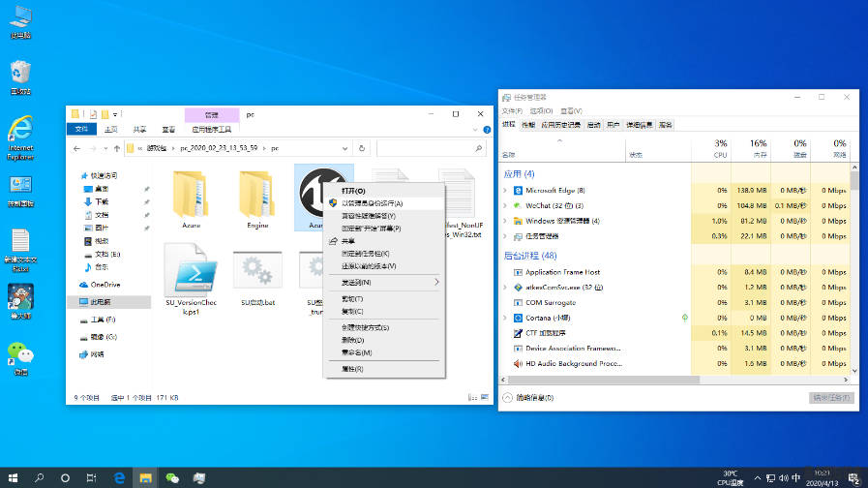
Task: Open the 查看 tab in the Explorer ribbon
Action: click(168, 129)
